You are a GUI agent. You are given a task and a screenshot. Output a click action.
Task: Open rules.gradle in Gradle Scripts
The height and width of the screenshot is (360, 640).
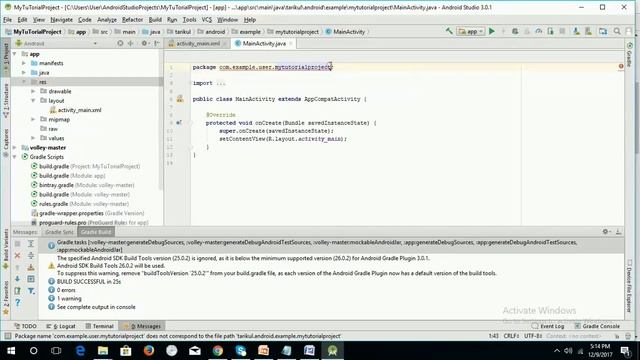pyautogui.click(x=80, y=204)
